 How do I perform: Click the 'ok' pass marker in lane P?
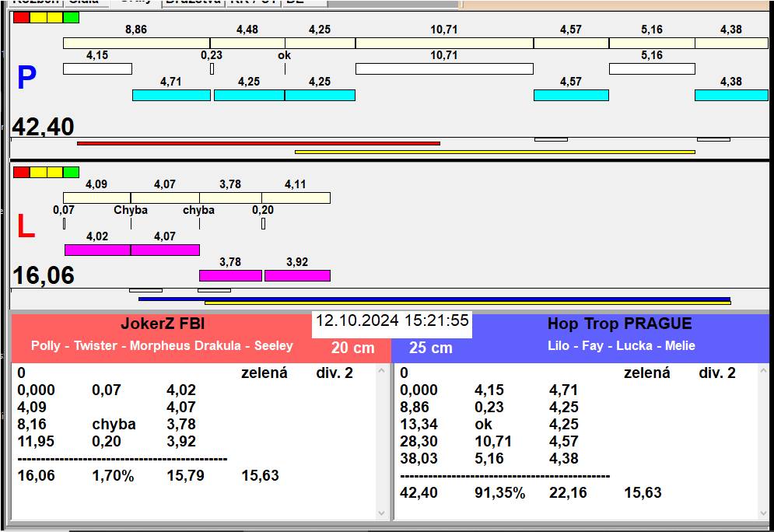point(285,68)
